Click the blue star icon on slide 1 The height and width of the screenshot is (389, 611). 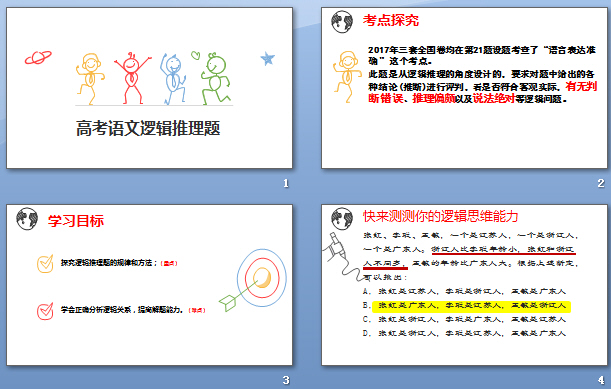coord(268,58)
